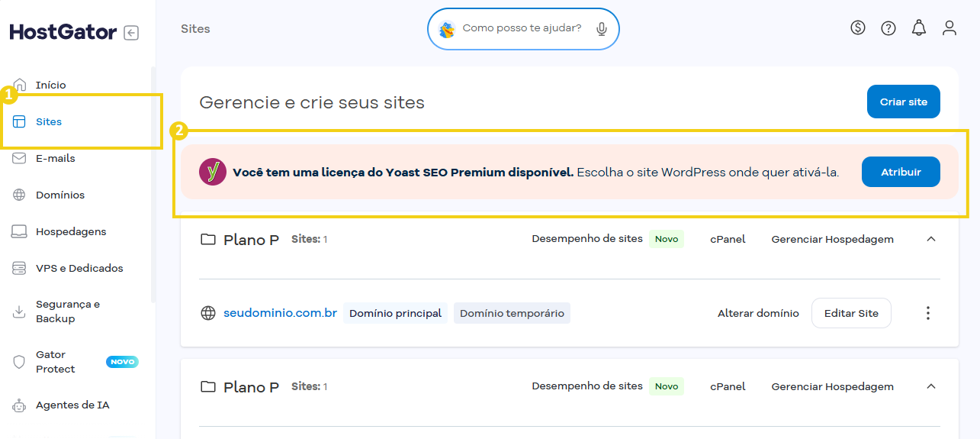This screenshot has height=439, width=980.
Task: Open the Segurança e Backup download icon
Action: [x=20, y=311]
